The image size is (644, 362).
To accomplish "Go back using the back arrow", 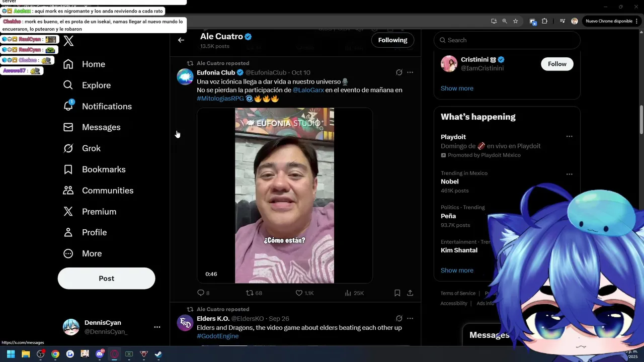I will [181, 40].
